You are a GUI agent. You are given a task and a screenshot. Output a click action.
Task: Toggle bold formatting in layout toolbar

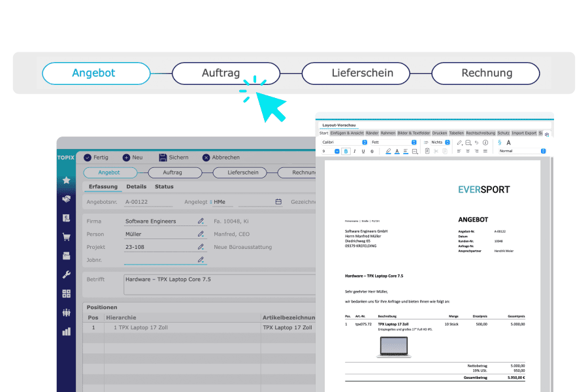click(346, 151)
